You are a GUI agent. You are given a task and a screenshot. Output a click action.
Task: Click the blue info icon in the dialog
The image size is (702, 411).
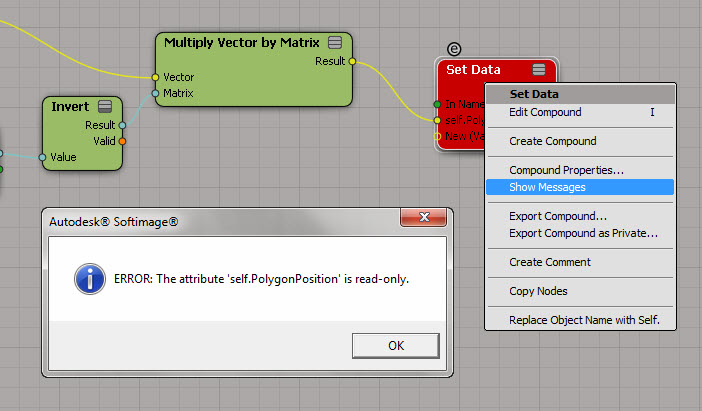click(90, 279)
